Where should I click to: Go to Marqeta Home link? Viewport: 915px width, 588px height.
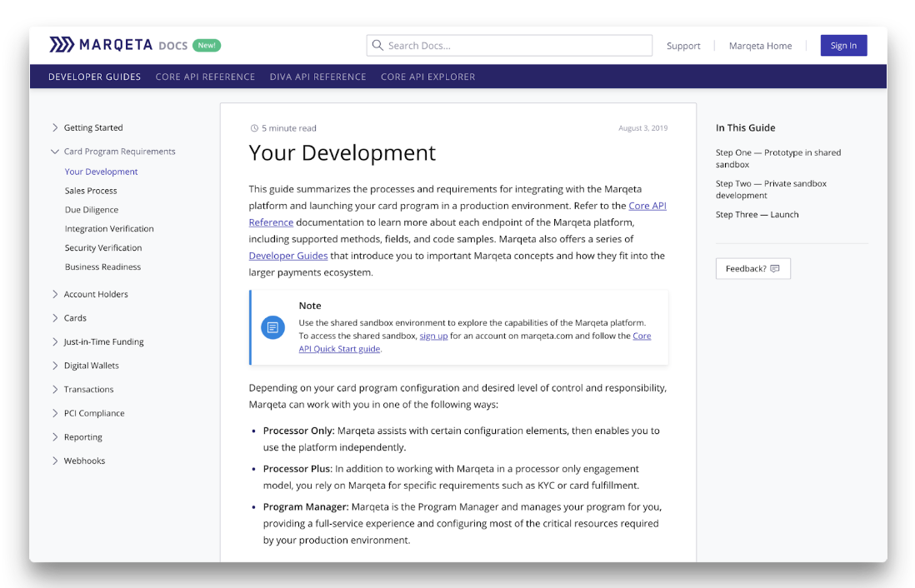click(760, 46)
